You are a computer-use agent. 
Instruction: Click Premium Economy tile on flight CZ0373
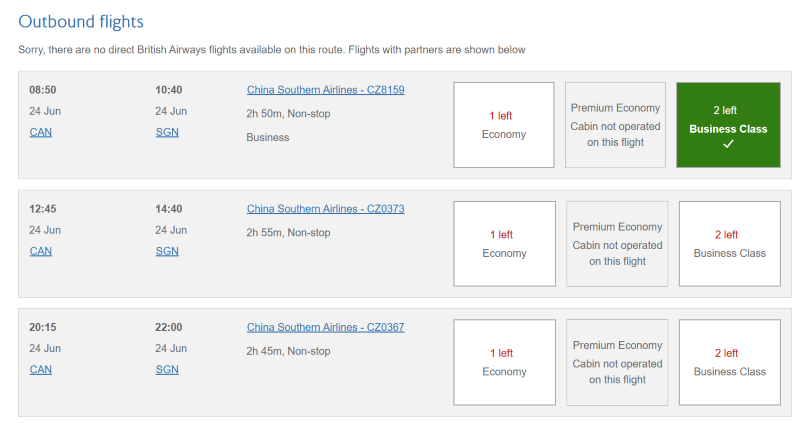[616, 244]
